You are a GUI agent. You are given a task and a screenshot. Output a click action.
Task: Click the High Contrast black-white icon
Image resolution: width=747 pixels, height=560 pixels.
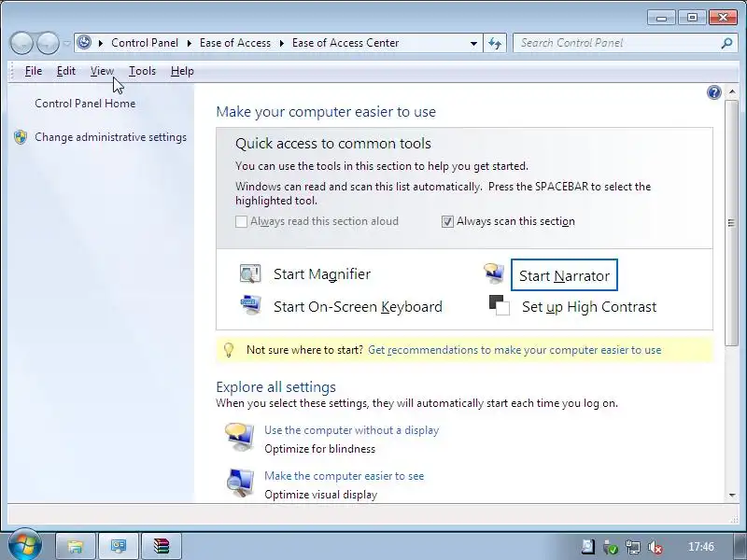(x=500, y=306)
